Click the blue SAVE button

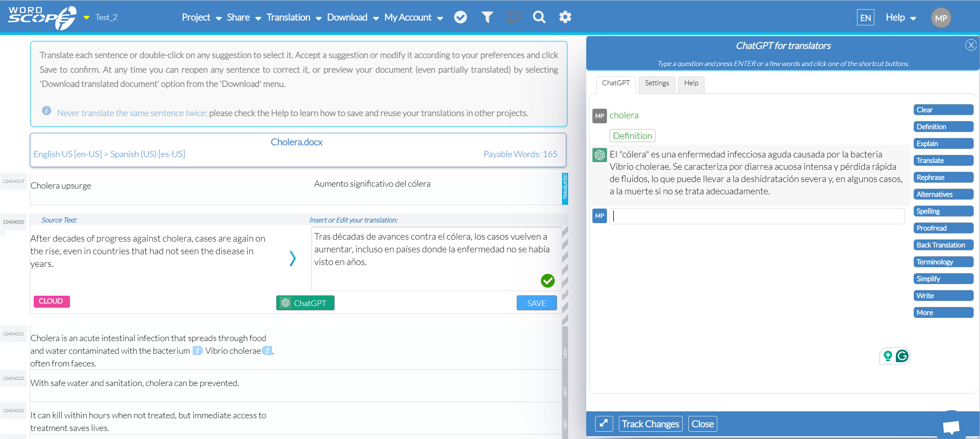point(536,303)
